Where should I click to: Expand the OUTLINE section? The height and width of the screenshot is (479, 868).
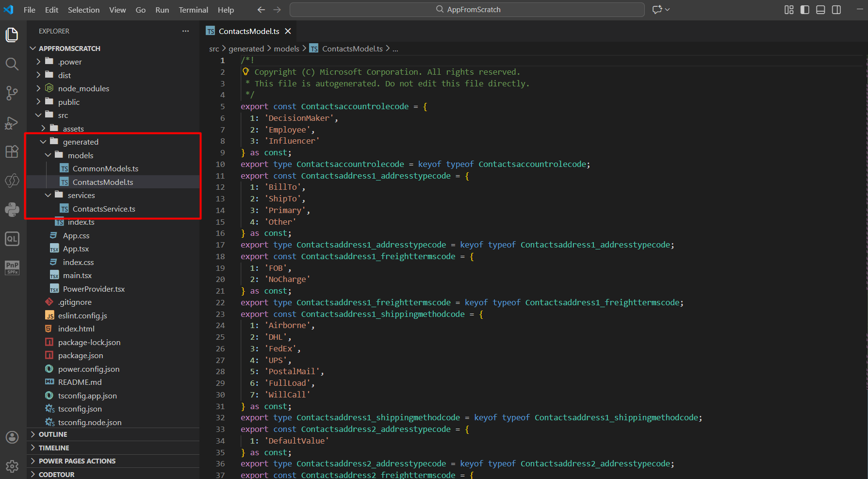(x=53, y=434)
